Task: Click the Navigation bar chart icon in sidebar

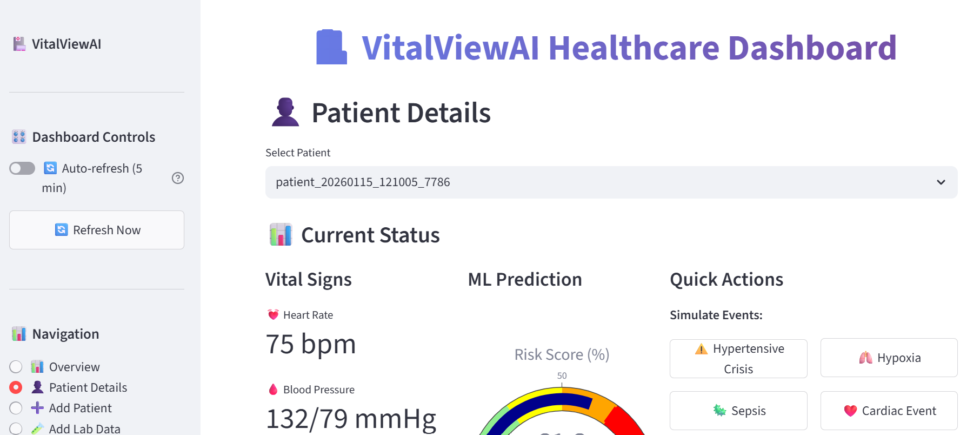Action: coord(19,334)
